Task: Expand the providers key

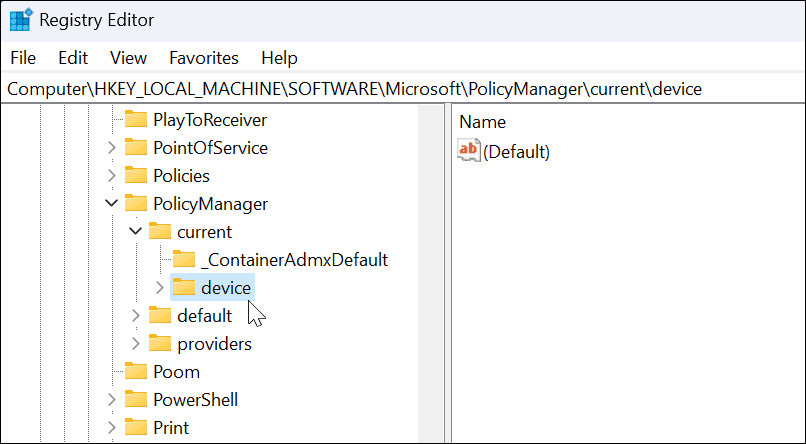Action: point(134,344)
